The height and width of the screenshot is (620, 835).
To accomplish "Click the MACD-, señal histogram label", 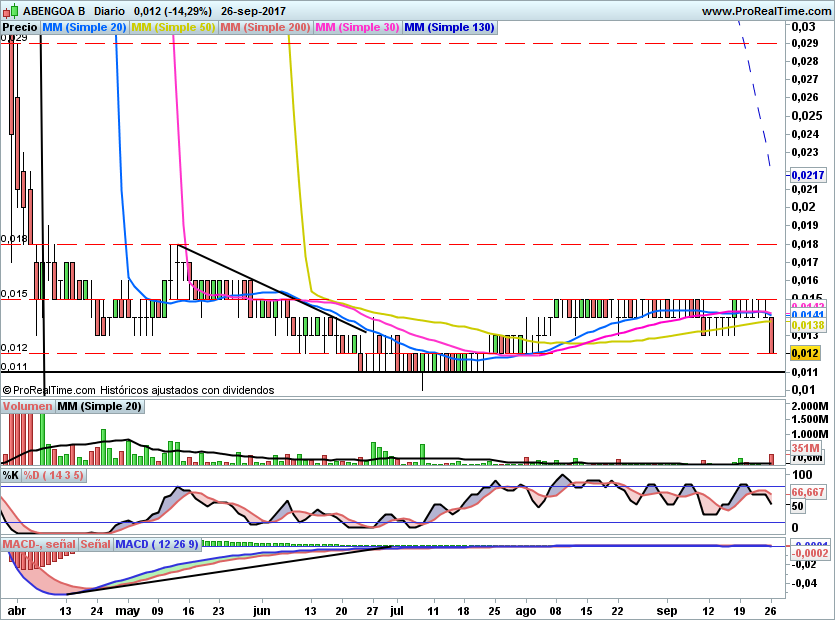I will pos(39,544).
